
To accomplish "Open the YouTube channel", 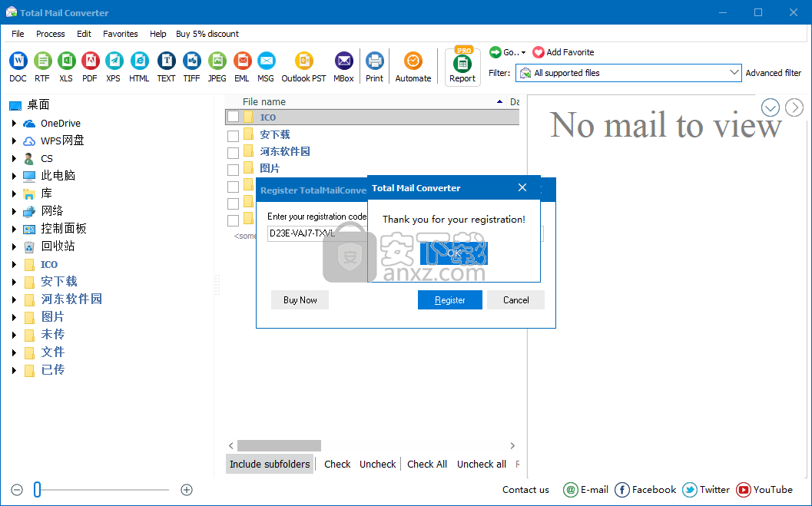I will pos(764,489).
